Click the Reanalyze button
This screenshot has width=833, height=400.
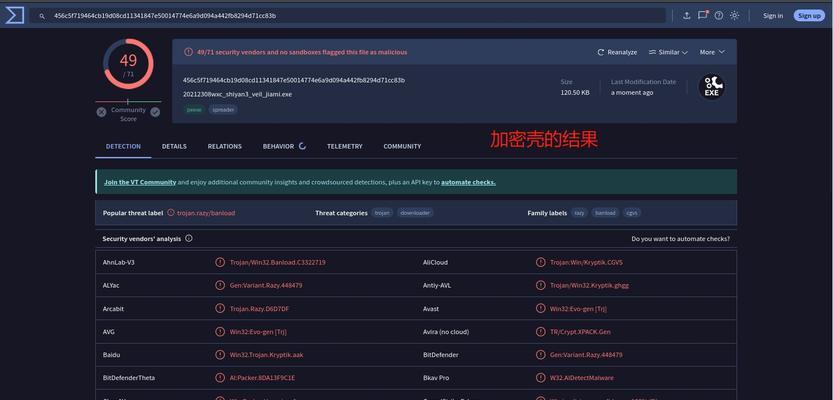click(x=617, y=52)
